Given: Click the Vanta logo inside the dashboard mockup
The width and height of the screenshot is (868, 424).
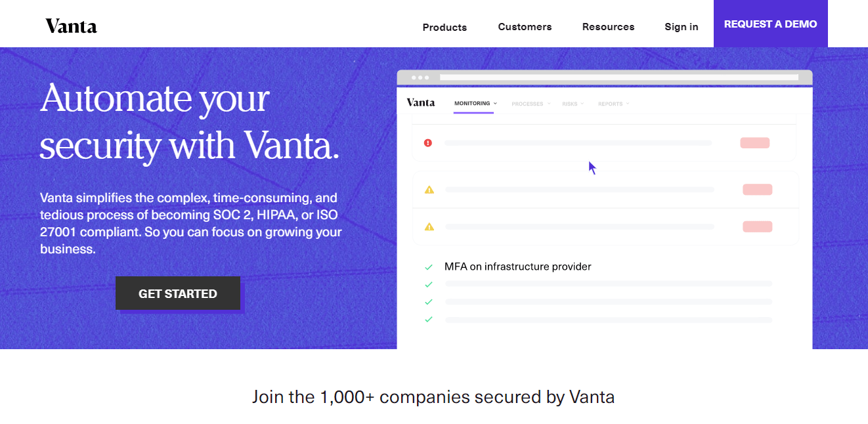Looking at the screenshot, I should [420, 102].
